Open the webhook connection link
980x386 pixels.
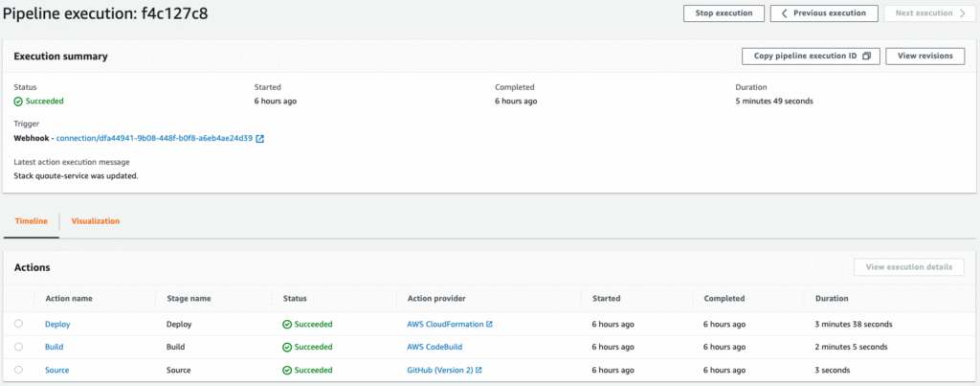[x=154, y=139]
